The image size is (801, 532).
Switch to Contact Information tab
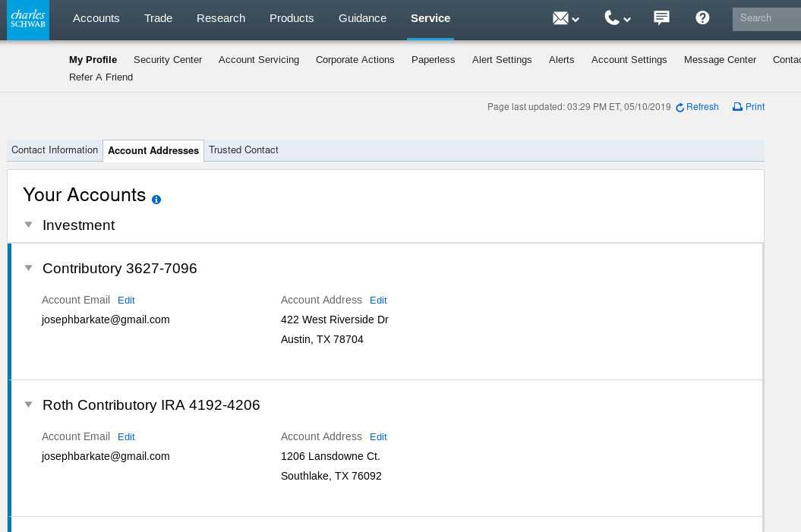pyautogui.click(x=55, y=150)
